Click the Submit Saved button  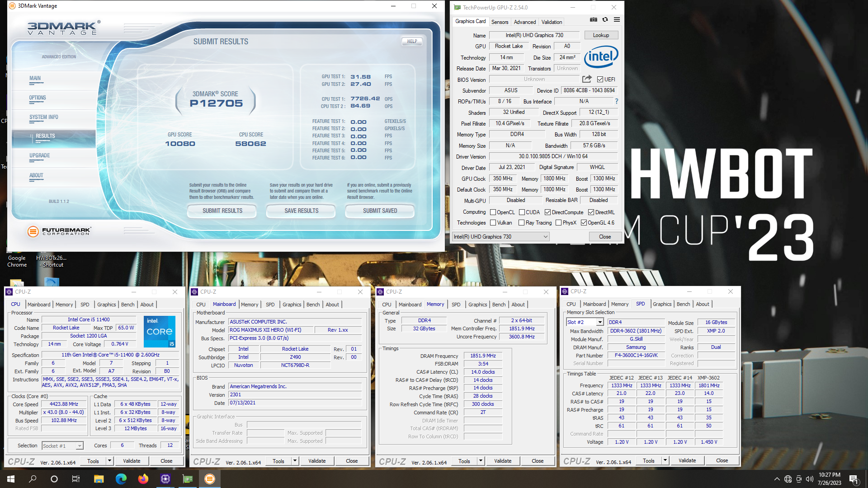pos(380,211)
